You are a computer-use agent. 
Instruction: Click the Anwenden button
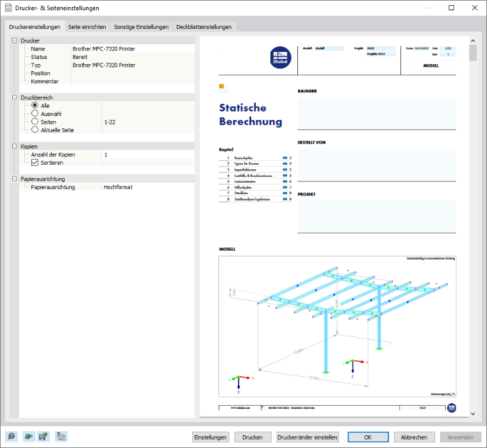(461, 437)
